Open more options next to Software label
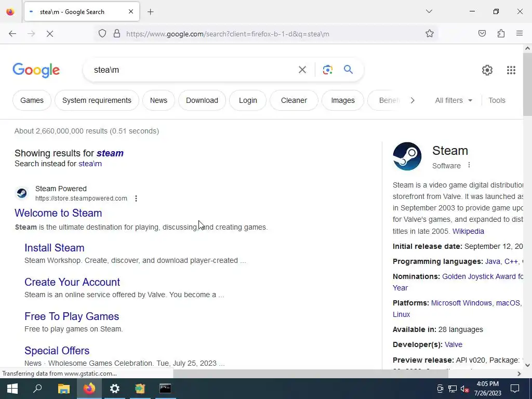Screen dimensions: 532x399 [x=469, y=165]
